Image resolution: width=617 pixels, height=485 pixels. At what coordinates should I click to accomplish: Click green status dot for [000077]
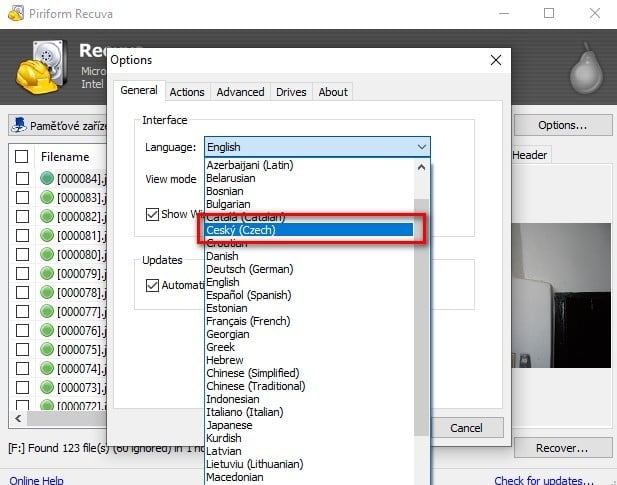tap(47, 311)
